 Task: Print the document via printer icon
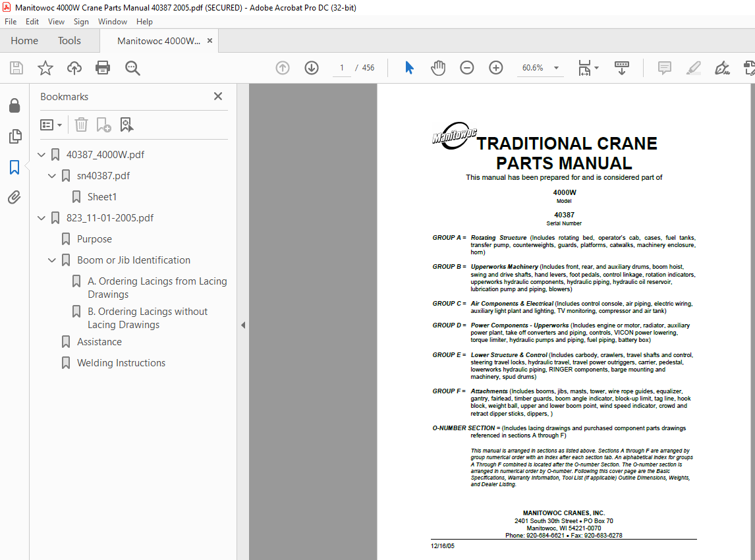pyautogui.click(x=103, y=68)
